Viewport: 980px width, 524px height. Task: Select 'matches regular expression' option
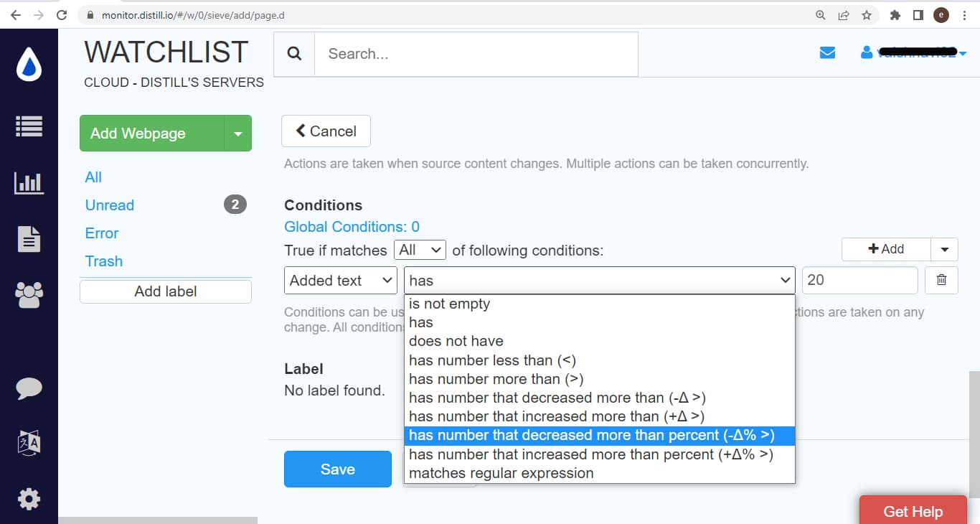501,473
